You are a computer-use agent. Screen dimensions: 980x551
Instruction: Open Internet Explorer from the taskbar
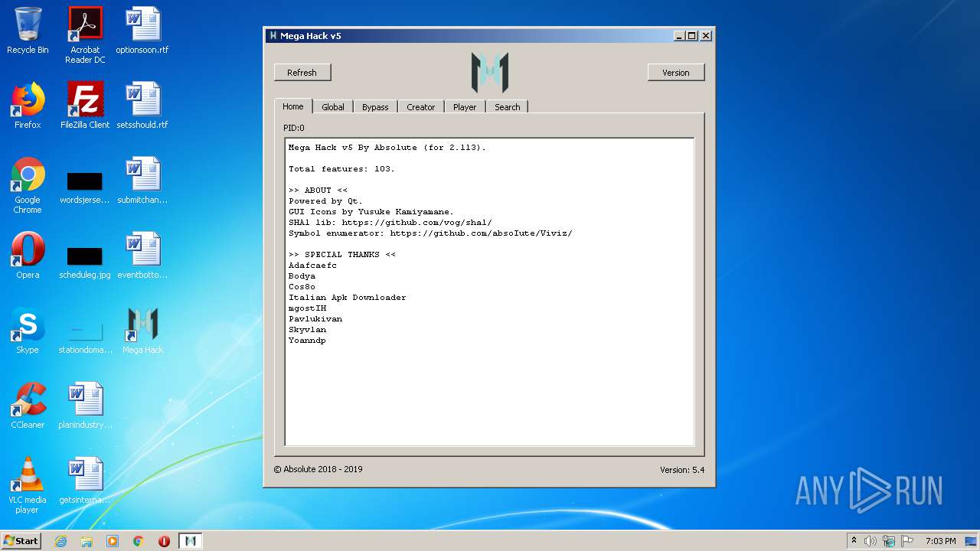[x=60, y=541]
